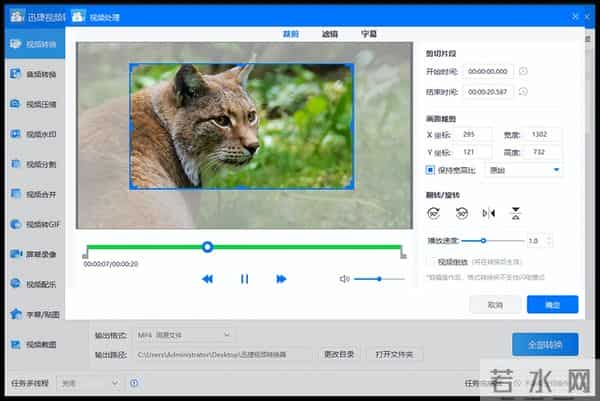
Task: Switch to the 字幕 (subtitle) tab
Action: (x=369, y=34)
